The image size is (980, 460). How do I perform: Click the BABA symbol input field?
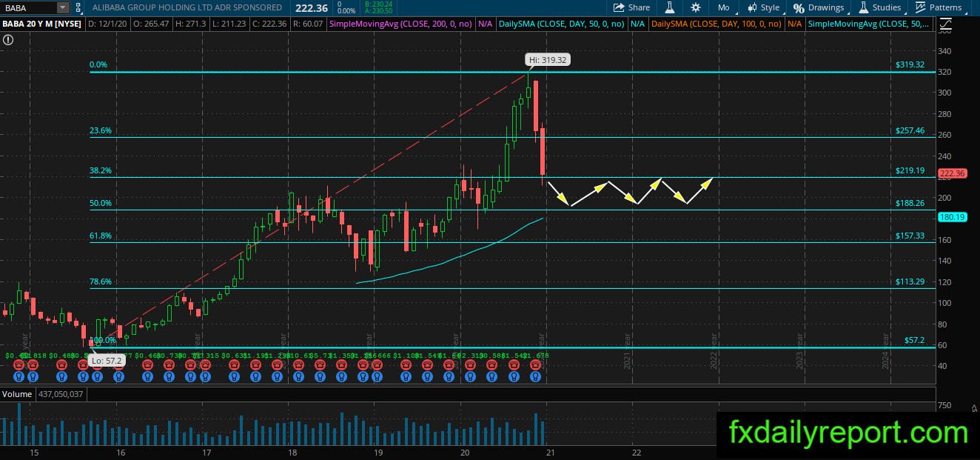(x=28, y=7)
